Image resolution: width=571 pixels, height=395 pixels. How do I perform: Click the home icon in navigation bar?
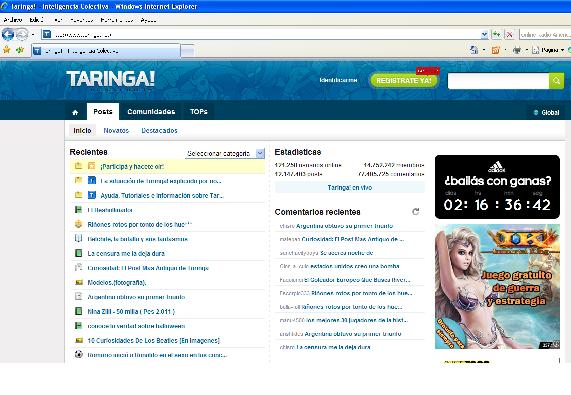tap(75, 112)
